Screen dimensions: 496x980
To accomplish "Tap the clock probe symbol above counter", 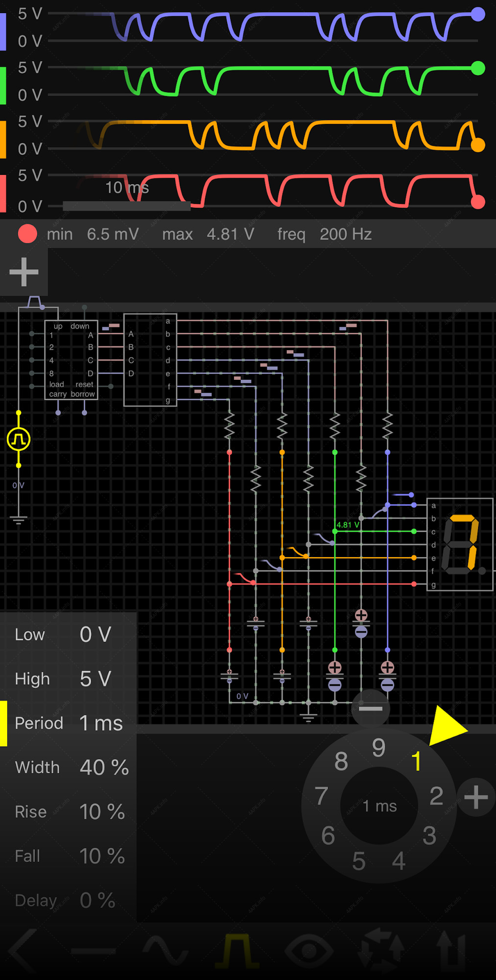I will (x=34, y=302).
